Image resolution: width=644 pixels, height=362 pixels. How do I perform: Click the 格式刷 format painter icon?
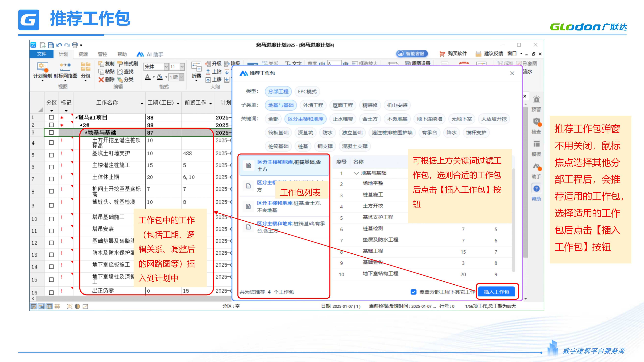120,64
